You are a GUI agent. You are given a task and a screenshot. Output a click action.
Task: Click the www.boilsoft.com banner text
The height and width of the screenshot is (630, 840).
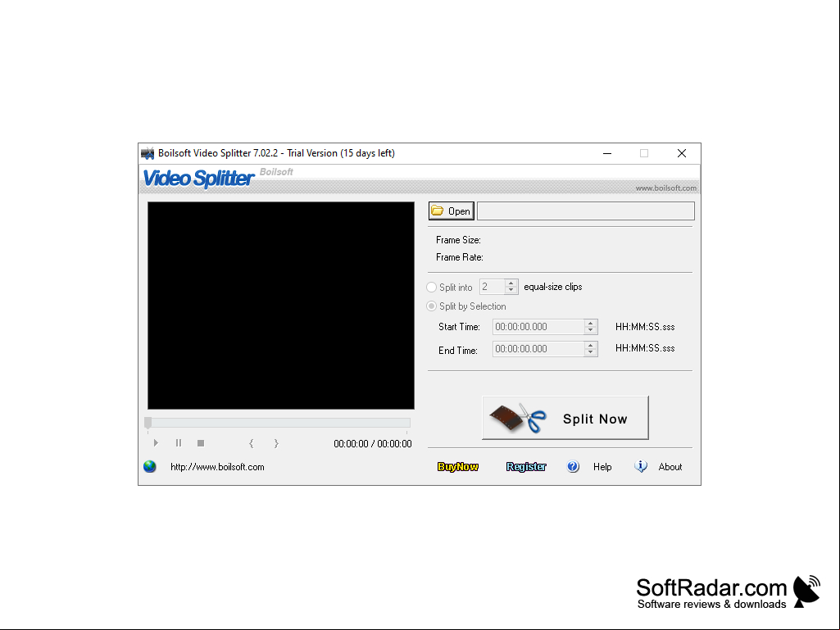click(666, 188)
